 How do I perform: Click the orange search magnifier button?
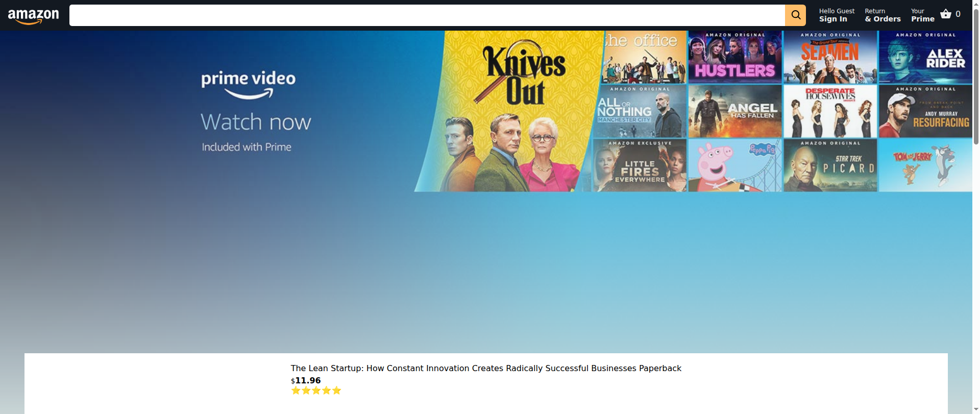795,15
